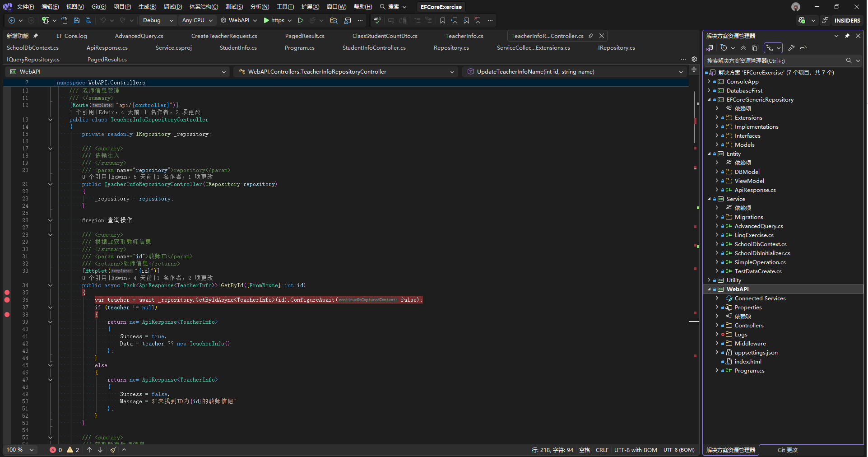The height and width of the screenshot is (457, 868).
Task: Start without debugging using the hollow play icon
Action: [301, 20]
